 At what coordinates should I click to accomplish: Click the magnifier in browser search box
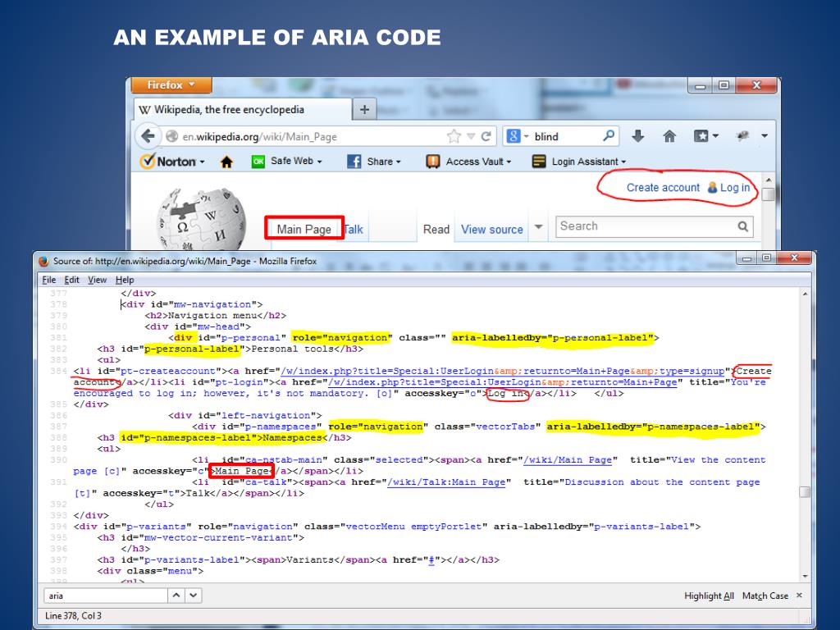(609, 136)
